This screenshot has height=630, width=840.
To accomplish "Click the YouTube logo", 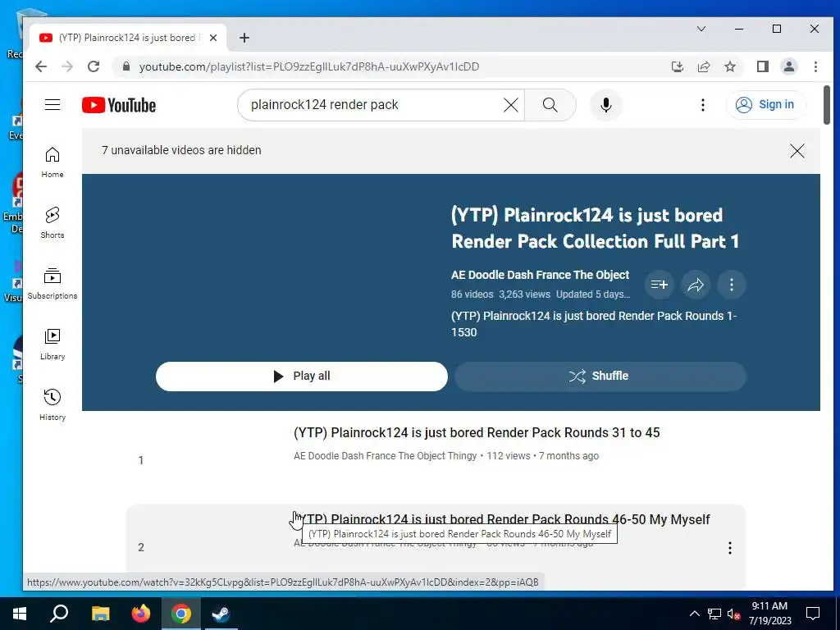I will tap(119, 105).
